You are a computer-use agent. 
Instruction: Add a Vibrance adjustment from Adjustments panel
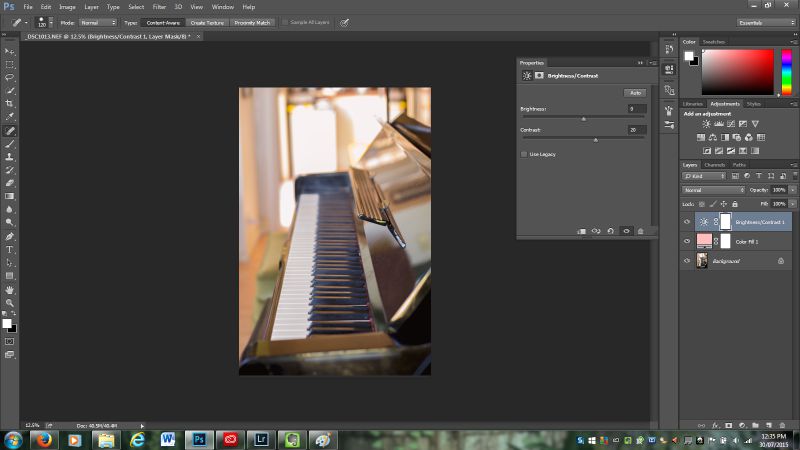(x=755, y=124)
